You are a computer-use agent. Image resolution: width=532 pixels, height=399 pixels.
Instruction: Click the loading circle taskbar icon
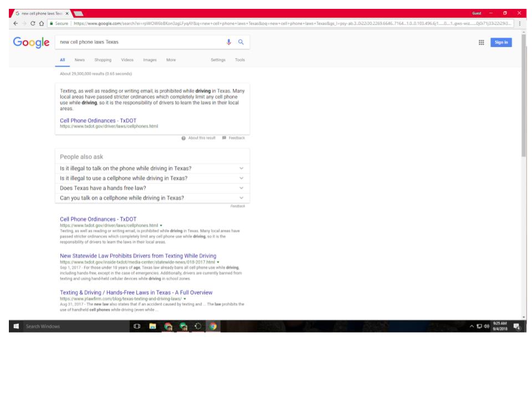tap(198, 326)
